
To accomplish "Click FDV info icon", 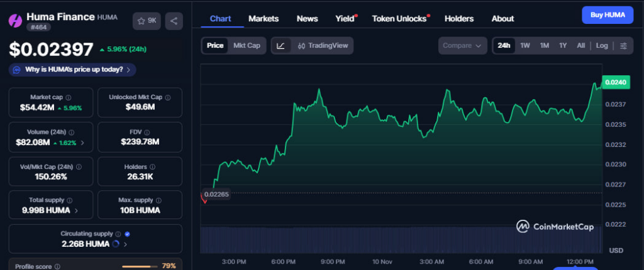I will pos(147,132).
